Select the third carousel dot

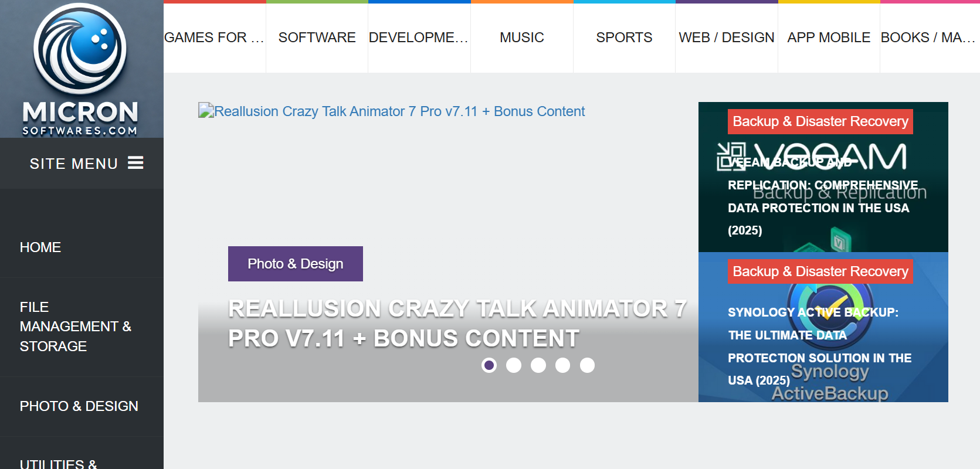pos(538,365)
